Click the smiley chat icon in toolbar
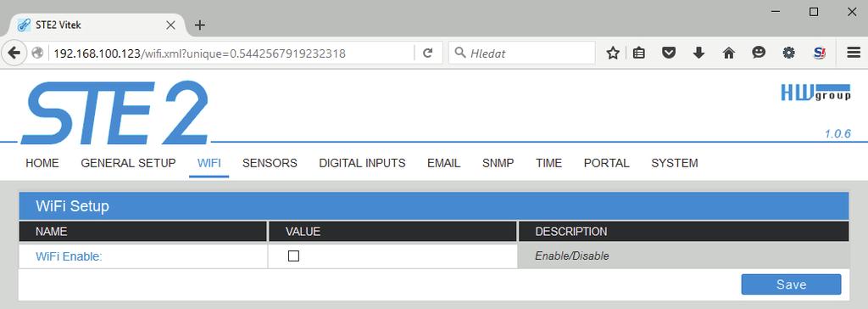Viewport: 868px width, 309px height. [759, 53]
